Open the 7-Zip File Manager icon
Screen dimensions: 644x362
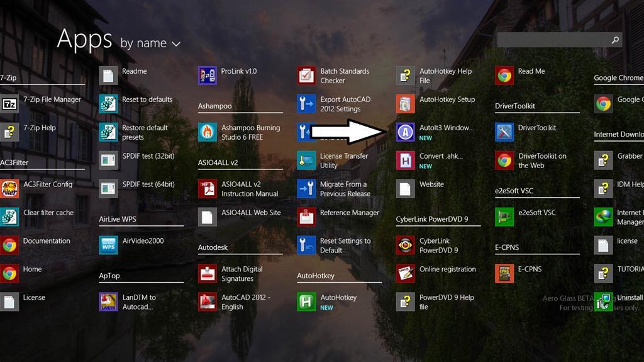click(x=9, y=104)
